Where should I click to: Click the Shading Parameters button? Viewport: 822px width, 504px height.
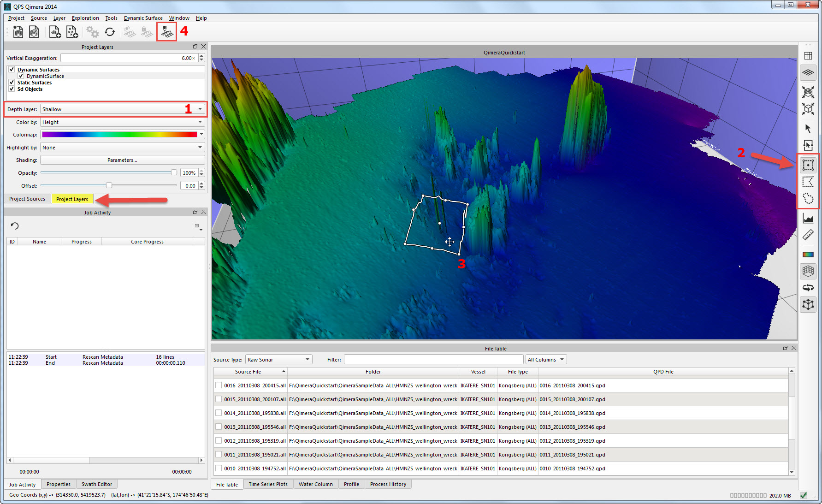click(x=122, y=160)
